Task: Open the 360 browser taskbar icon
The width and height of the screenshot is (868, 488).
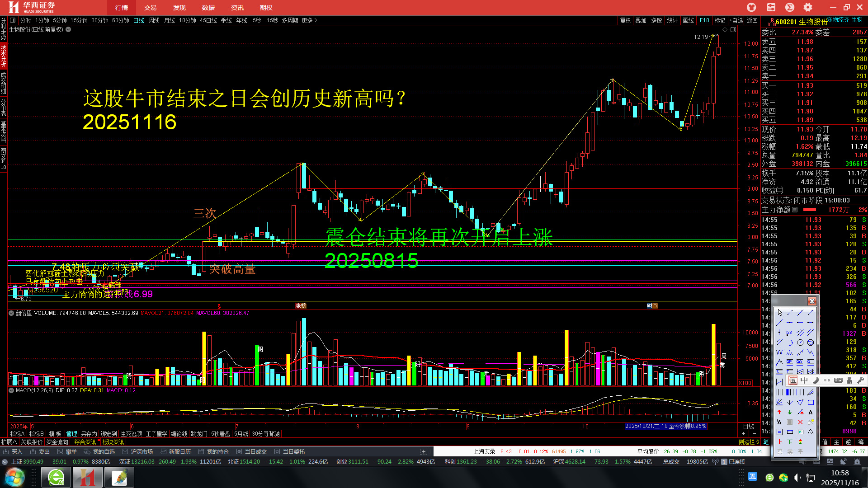Action: point(56,478)
